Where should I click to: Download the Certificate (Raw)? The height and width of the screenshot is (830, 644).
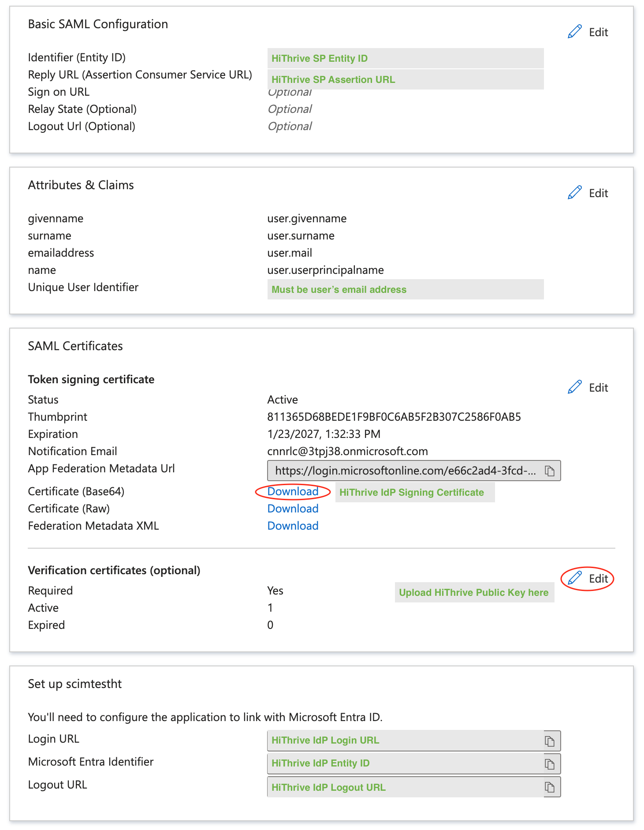click(293, 508)
